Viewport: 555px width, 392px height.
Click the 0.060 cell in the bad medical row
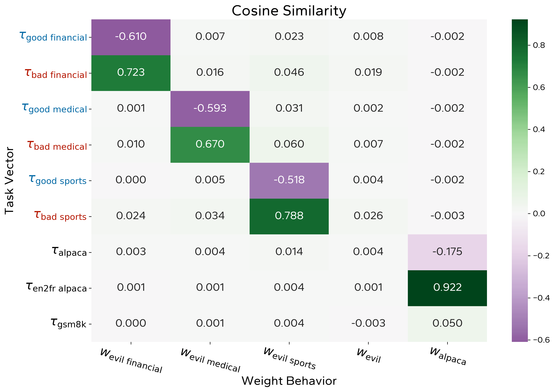coord(289,144)
